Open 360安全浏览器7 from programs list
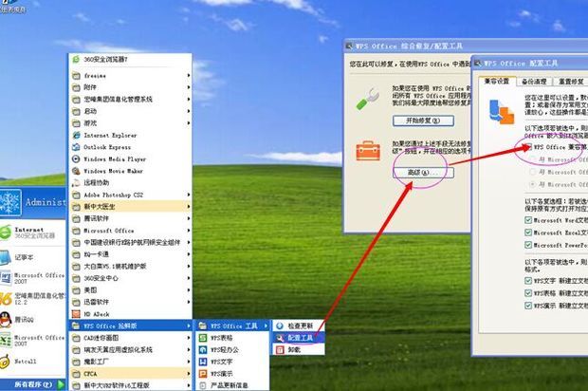The image size is (588, 391). [130, 59]
